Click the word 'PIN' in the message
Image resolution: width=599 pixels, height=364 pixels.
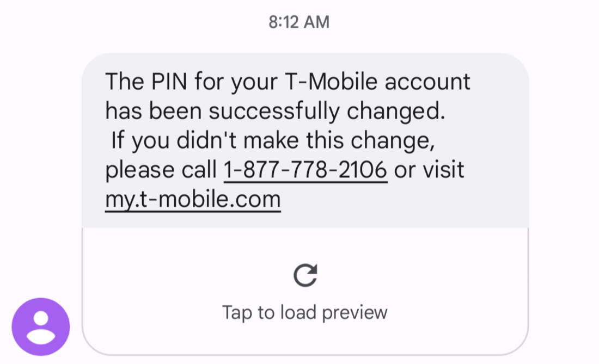click(169, 82)
